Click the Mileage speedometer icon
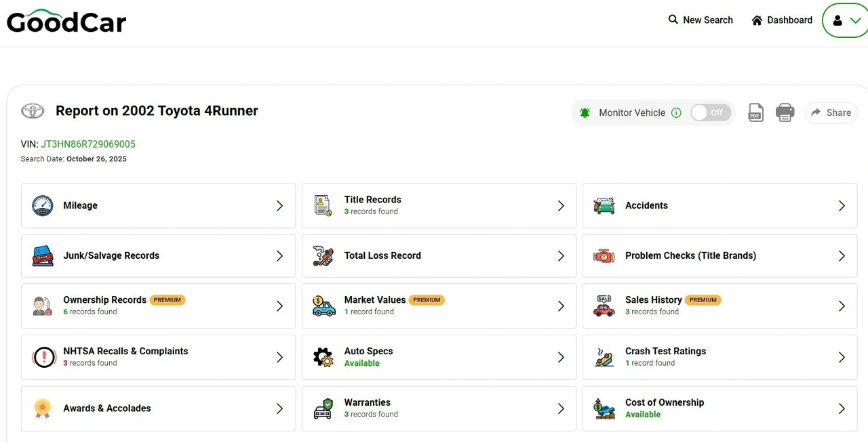 click(x=43, y=206)
